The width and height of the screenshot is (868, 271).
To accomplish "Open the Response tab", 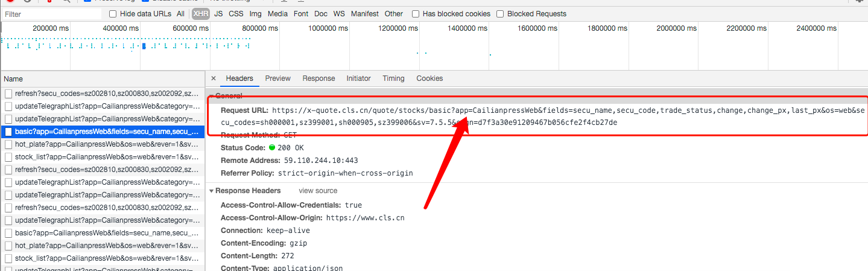I will point(318,78).
